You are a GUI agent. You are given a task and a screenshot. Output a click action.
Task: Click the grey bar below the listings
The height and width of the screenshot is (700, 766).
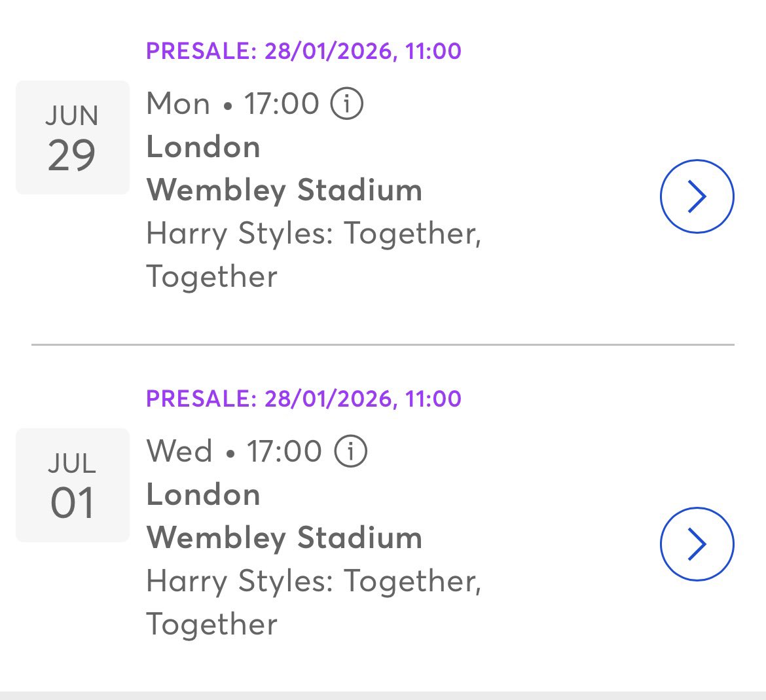pyautogui.click(x=382, y=695)
